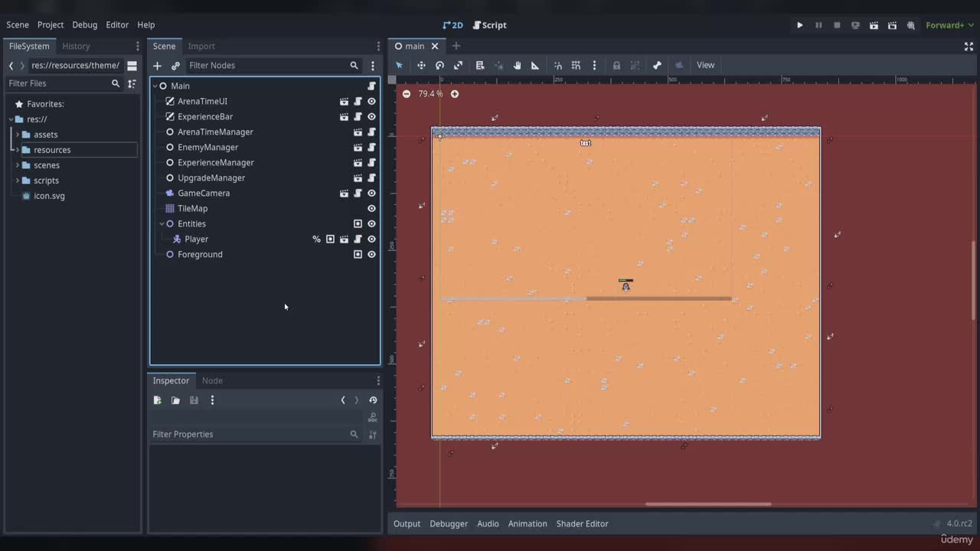Toggle visibility of Entities node

(371, 223)
